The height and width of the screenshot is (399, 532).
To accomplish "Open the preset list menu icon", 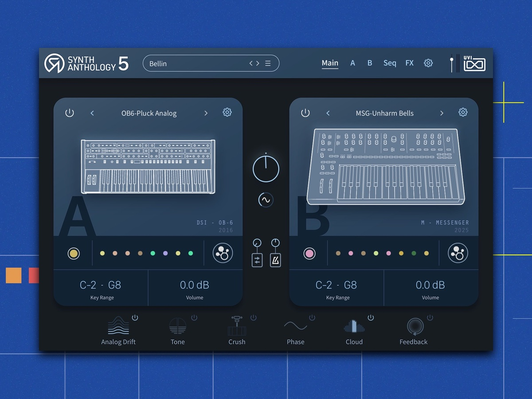I will click(x=268, y=63).
